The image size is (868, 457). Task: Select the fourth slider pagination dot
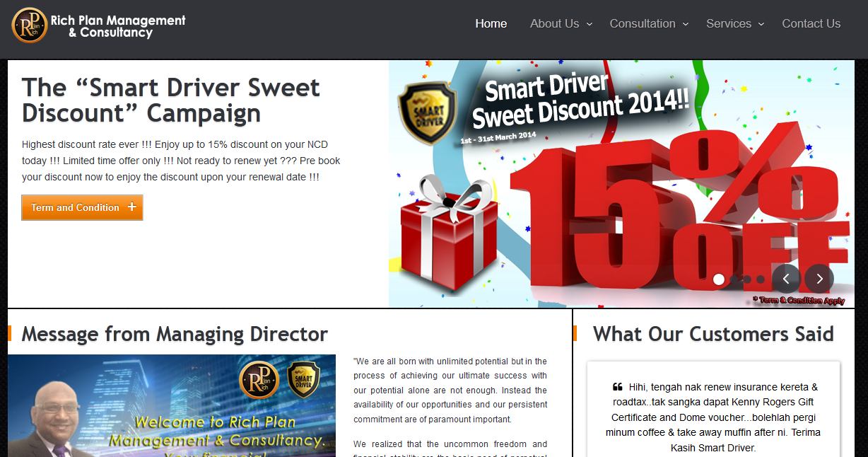click(x=761, y=279)
